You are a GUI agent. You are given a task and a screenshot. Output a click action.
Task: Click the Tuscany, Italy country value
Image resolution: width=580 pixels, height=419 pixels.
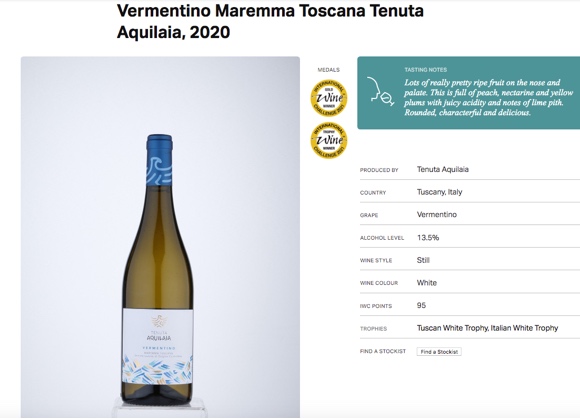click(x=439, y=192)
